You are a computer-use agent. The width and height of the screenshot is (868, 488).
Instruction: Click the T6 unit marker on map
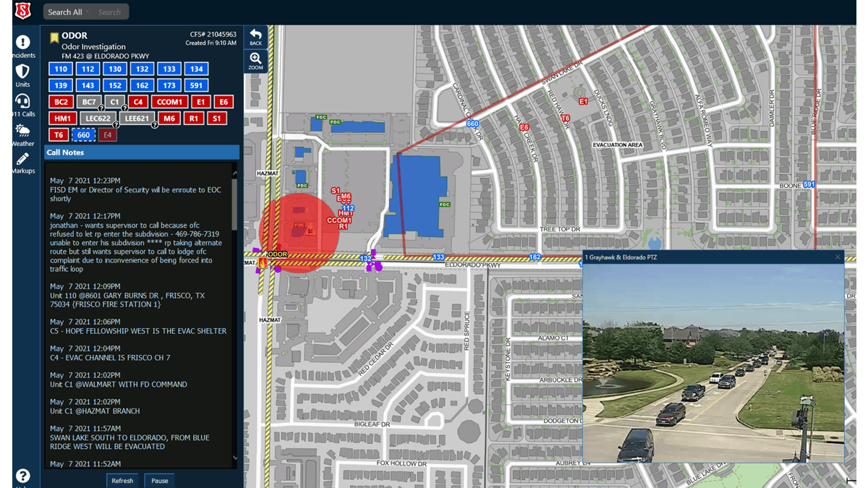tap(566, 118)
